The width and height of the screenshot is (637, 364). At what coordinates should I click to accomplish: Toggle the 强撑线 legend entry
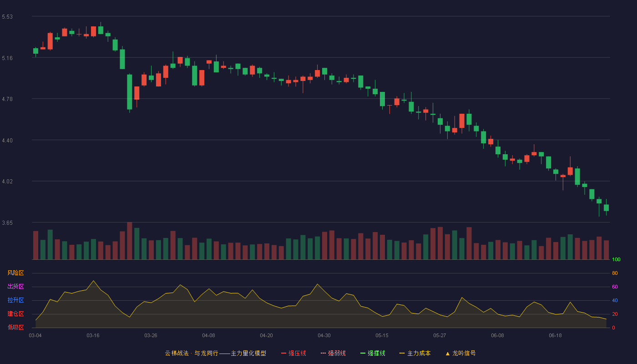click(373, 353)
